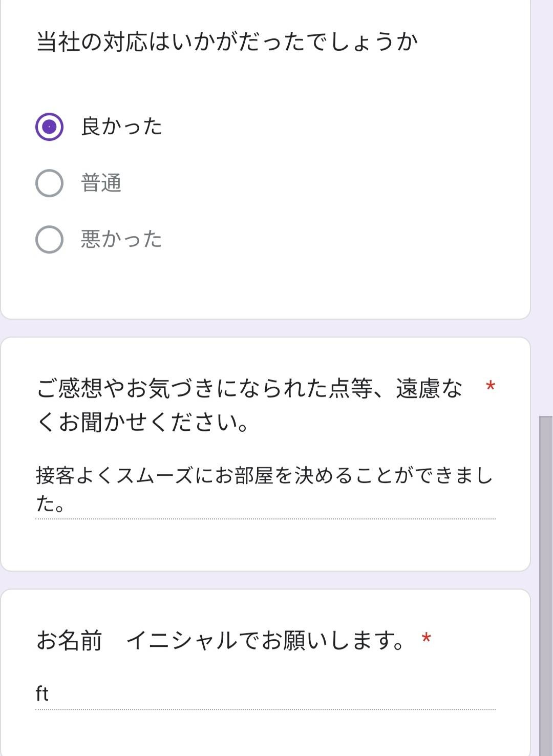Select the 良かった radio button
The image size is (553, 756).
[x=49, y=127]
